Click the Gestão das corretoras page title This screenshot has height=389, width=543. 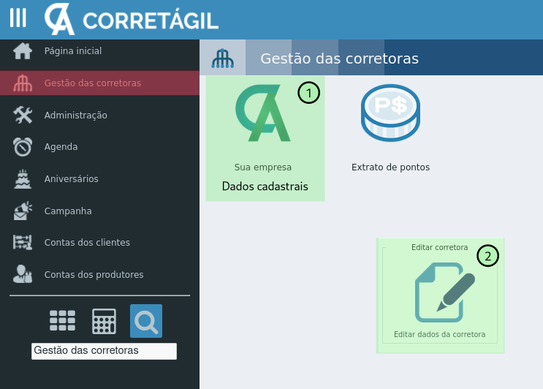[x=339, y=59]
